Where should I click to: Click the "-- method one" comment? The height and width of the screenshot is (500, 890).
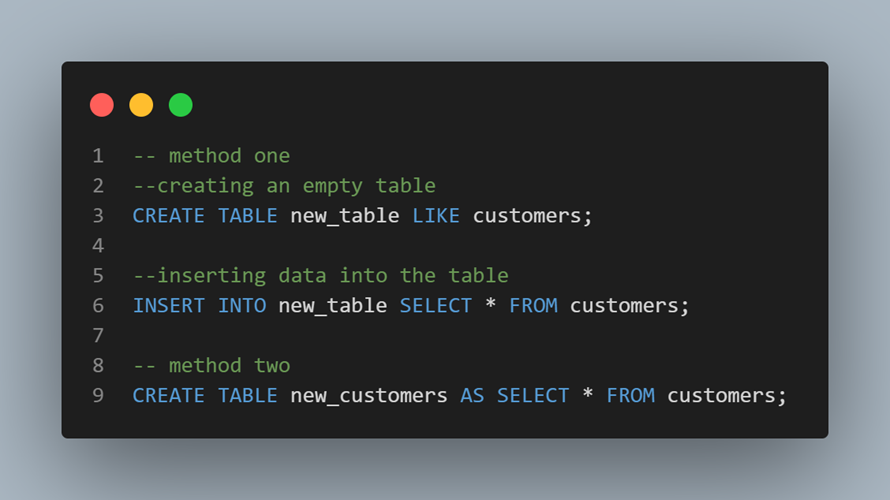tap(211, 156)
